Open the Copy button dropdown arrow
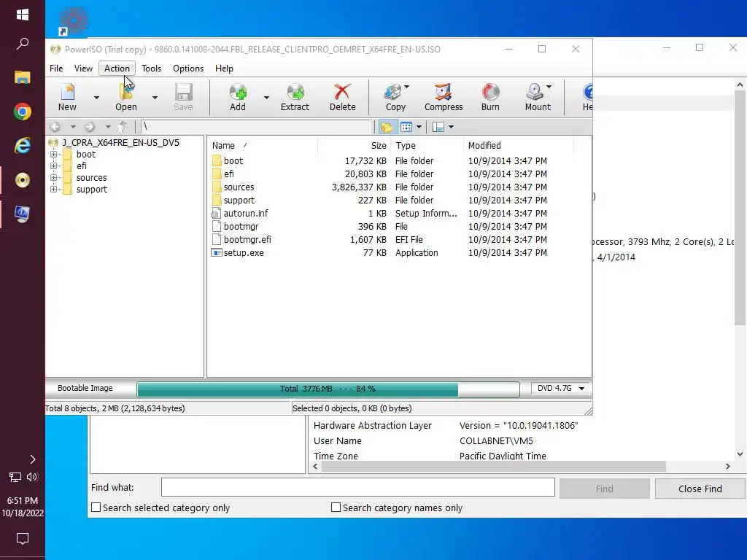 pyautogui.click(x=407, y=87)
